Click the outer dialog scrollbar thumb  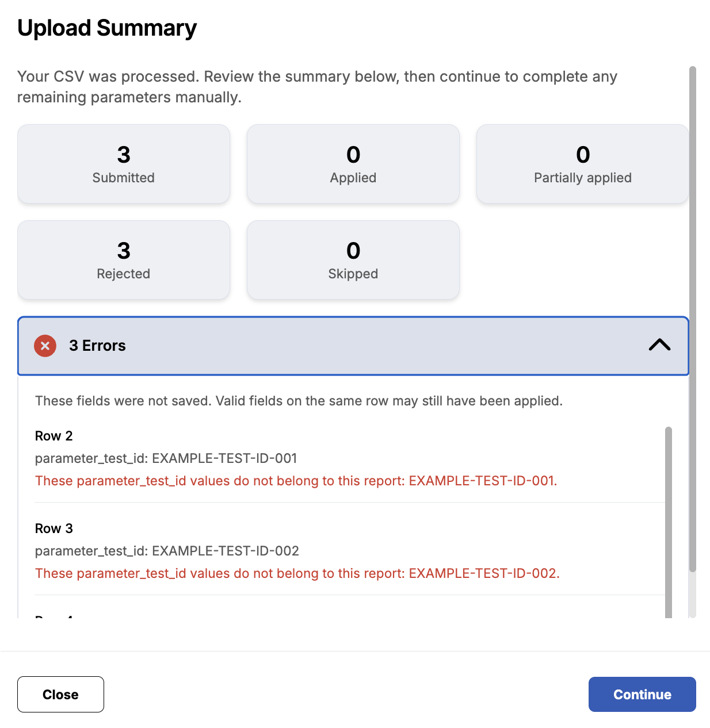coord(693,319)
